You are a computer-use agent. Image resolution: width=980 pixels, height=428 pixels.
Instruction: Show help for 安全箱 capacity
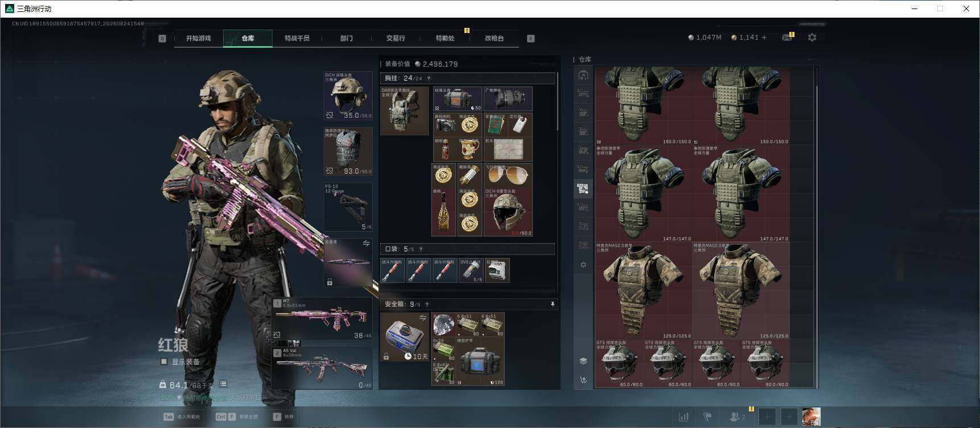(x=427, y=304)
